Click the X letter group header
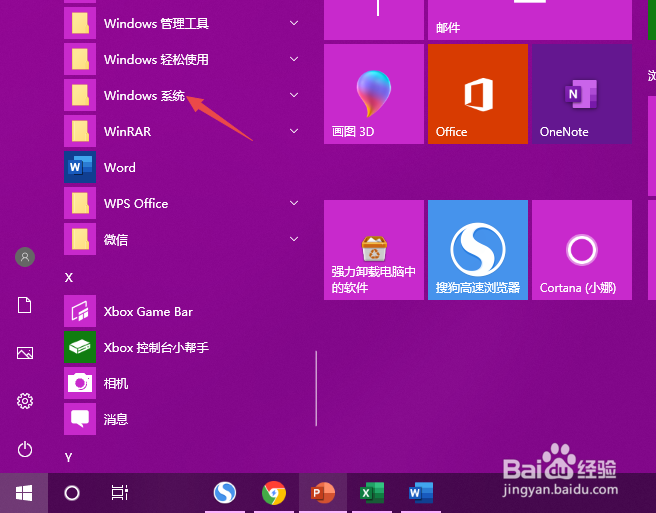 (x=69, y=277)
